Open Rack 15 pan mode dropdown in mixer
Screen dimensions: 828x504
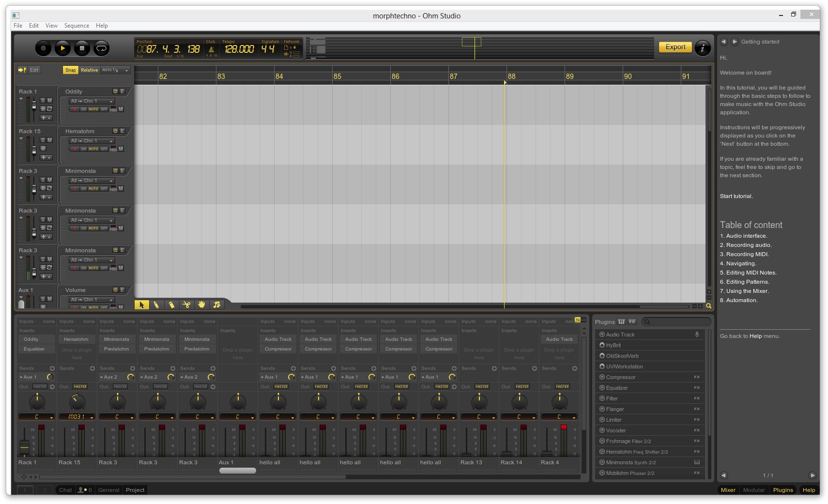77,416
